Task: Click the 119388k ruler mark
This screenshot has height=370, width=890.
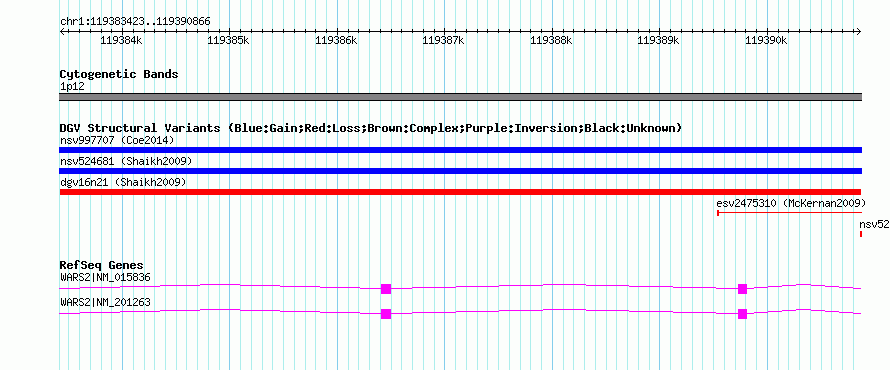Action: [x=551, y=40]
